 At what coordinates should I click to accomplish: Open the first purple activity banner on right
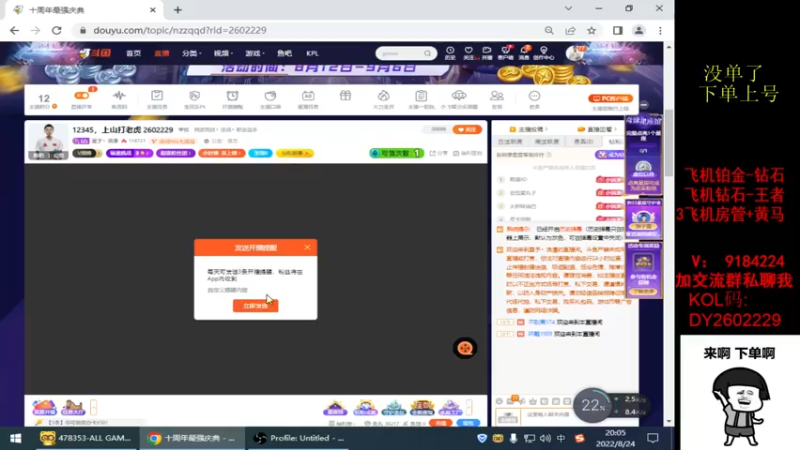643,154
